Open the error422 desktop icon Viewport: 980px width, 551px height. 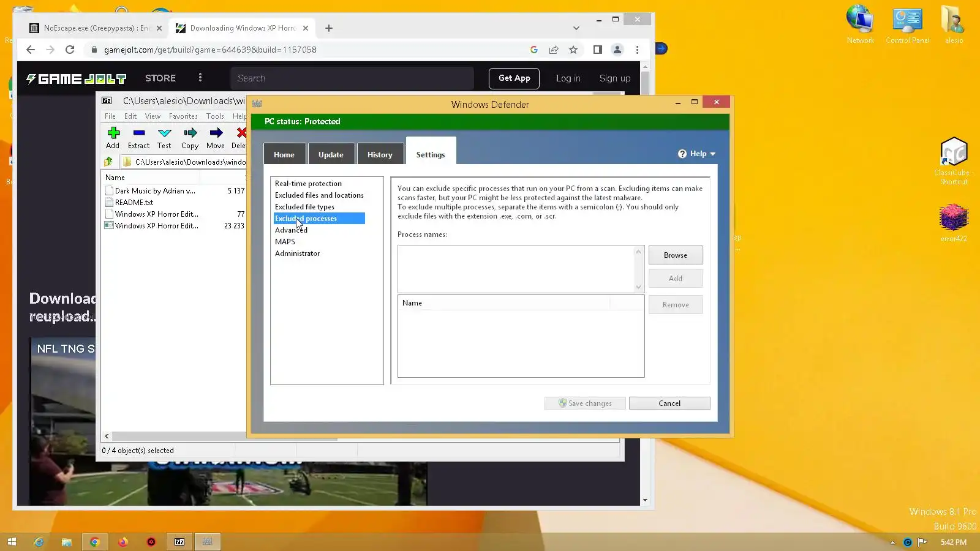954,223
